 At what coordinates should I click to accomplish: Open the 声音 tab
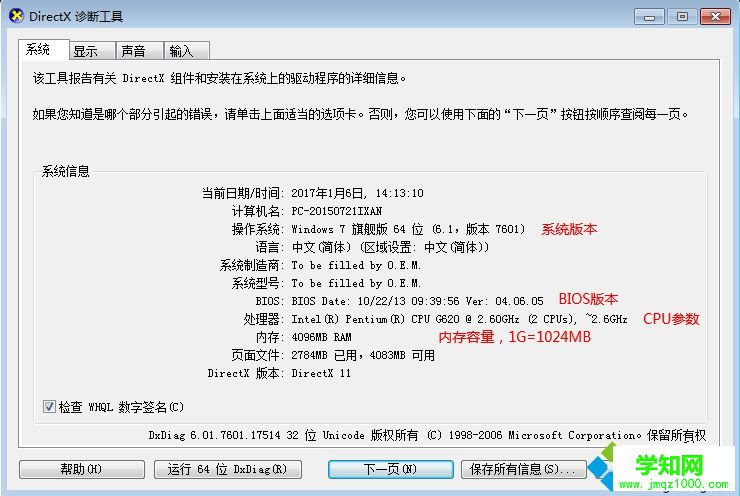tap(139, 51)
